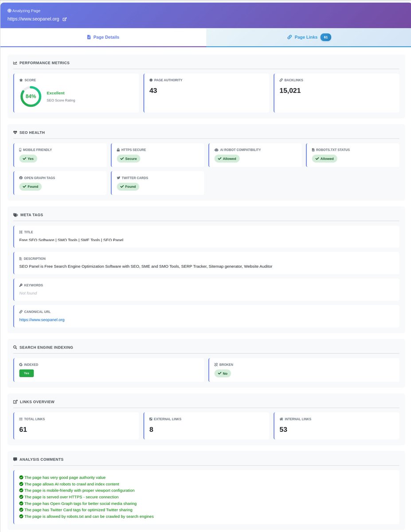Screen dimensions: 411x532
Task: Click comment about AI robots crawling content
Action: tap(71, 484)
